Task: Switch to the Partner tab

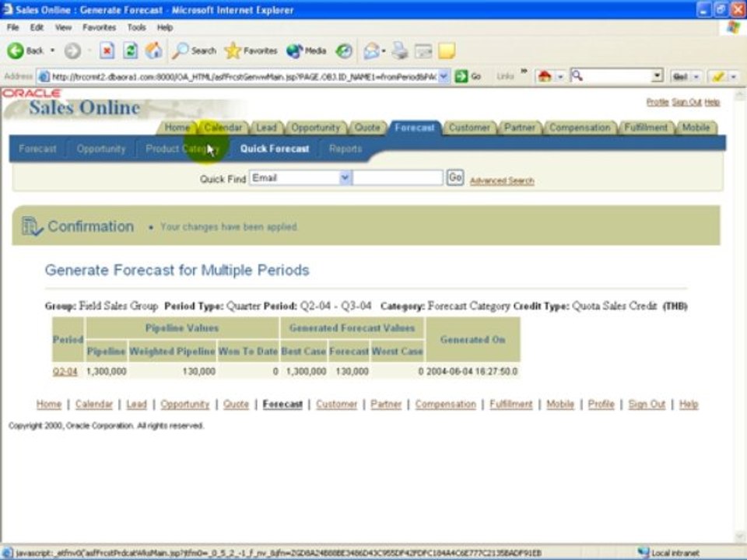Action: tap(519, 128)
